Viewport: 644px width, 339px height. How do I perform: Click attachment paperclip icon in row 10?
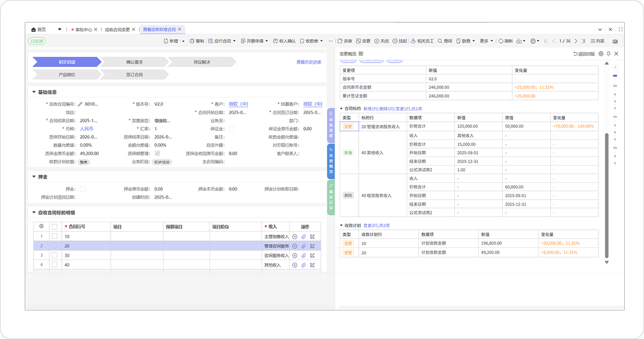tap(303, 236)
